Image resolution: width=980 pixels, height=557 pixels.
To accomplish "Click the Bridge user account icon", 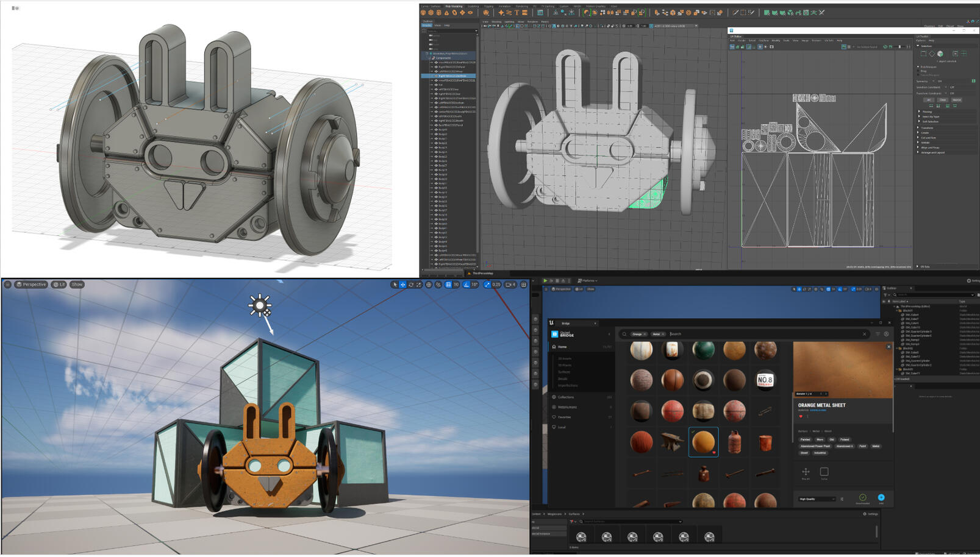I will [886, 334].
